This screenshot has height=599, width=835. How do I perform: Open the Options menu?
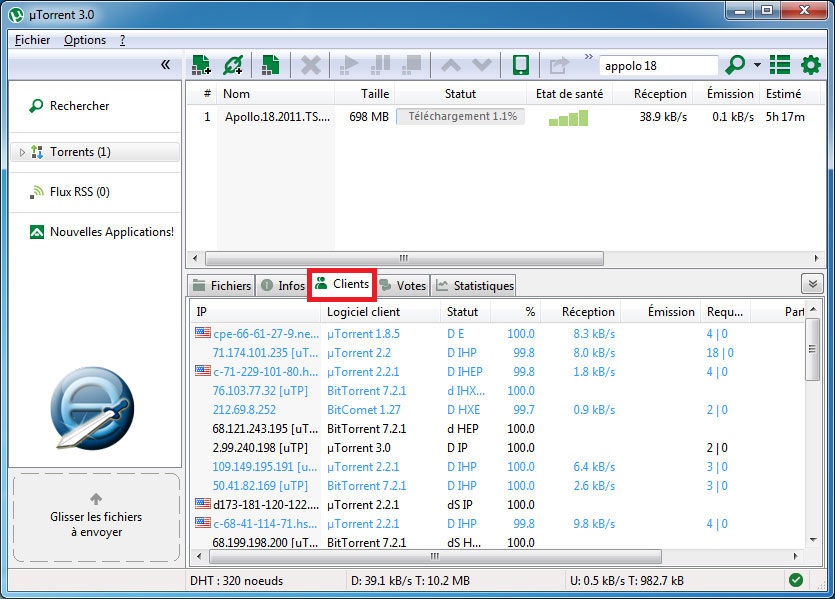tap(85, 40)
